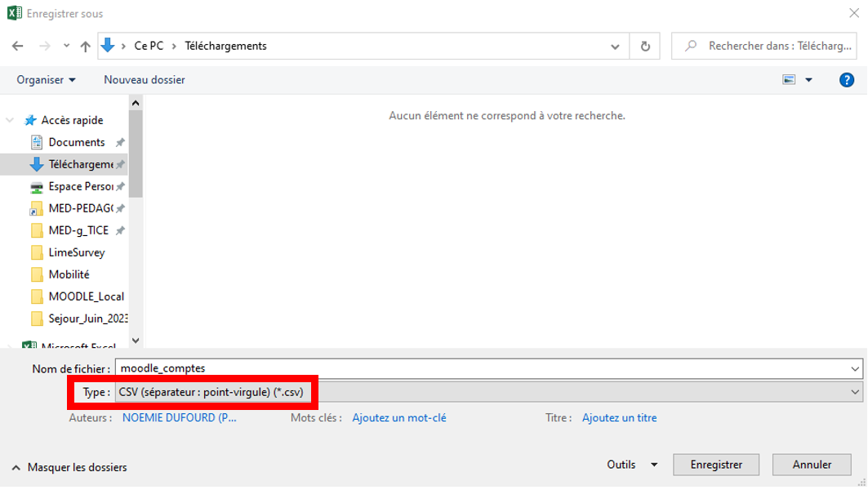Viewport: 868px width, 490px height.
Task: Click the Enregistrer button
Action: [x=716, y=465]
